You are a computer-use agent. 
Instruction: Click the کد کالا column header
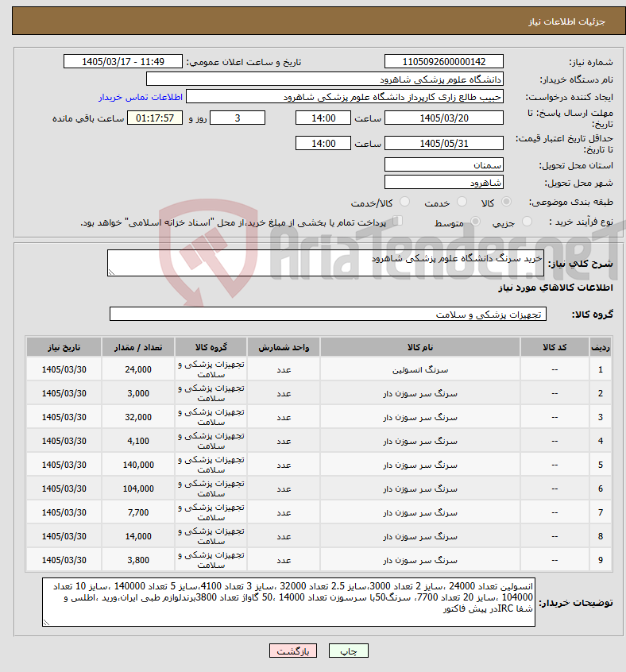click(555, 347)
